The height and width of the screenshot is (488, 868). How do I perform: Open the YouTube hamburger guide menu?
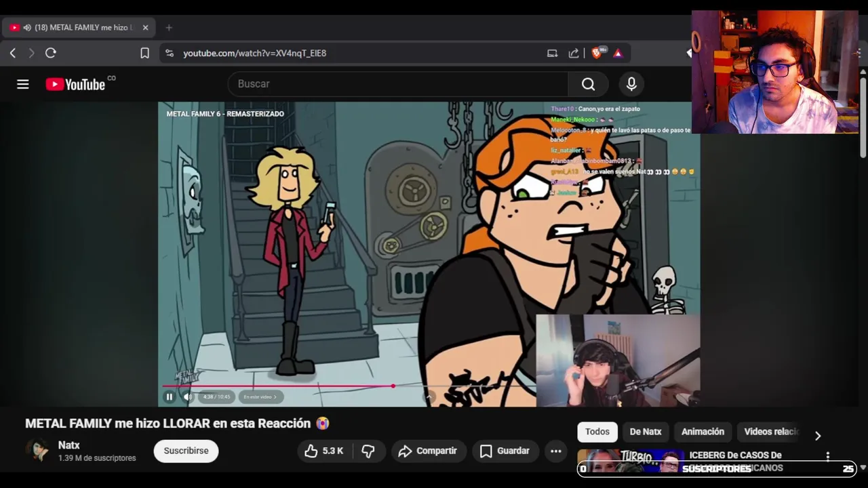(23, 84)
